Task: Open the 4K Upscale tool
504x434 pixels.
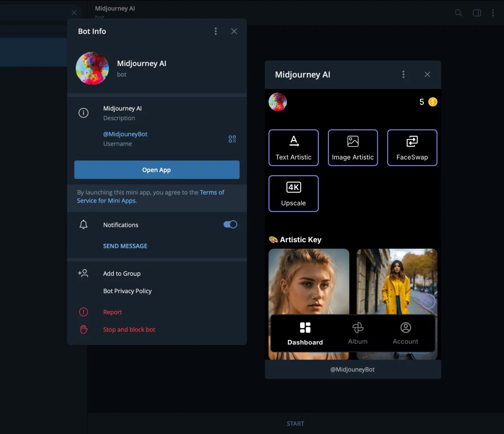Action: pyautogui.click(x=293, y=193)
